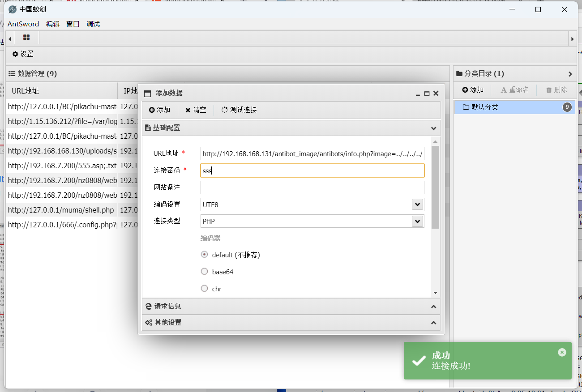The width and height of the screenshot is (582, 392).
Task: Click the 重命名 category button
Action: coord(515,90)
